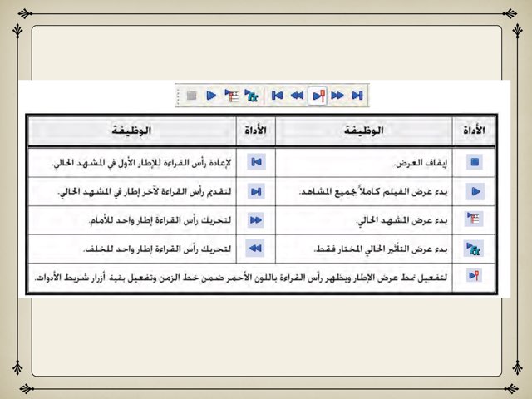
Task: Click the text بدء عرض الفيلم كاملاً لجميع المشاهد
Action: click(373, 192)
